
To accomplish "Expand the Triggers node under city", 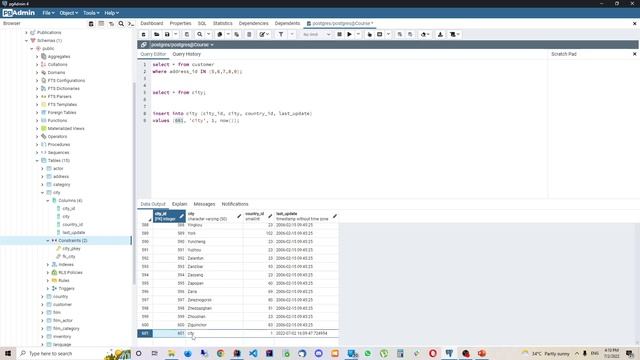I will click(48, 289).
